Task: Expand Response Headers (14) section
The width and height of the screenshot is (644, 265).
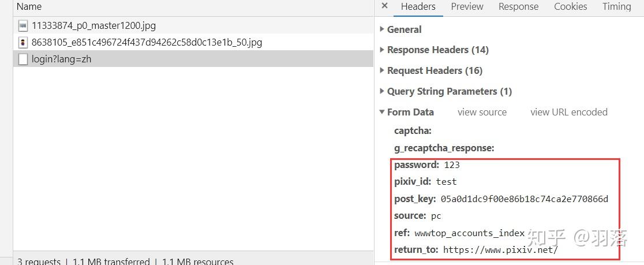Action: [x=437, y=50]
